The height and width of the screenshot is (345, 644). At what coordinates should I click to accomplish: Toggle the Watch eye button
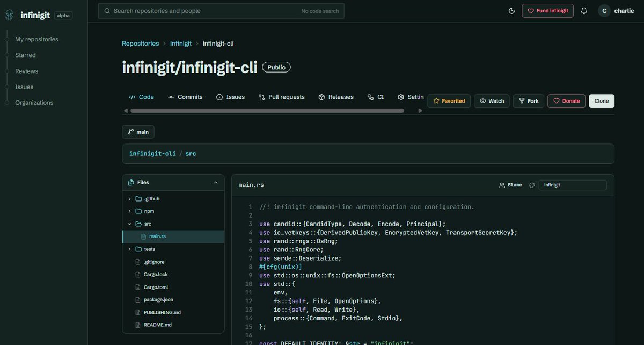pyautogui.click(x=492, y=101)
